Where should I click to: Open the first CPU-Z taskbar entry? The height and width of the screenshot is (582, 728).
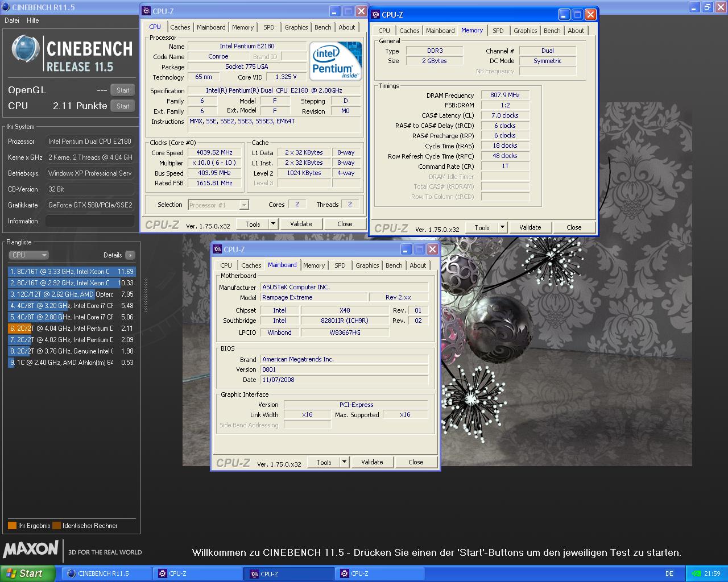[x=197, y=573]
